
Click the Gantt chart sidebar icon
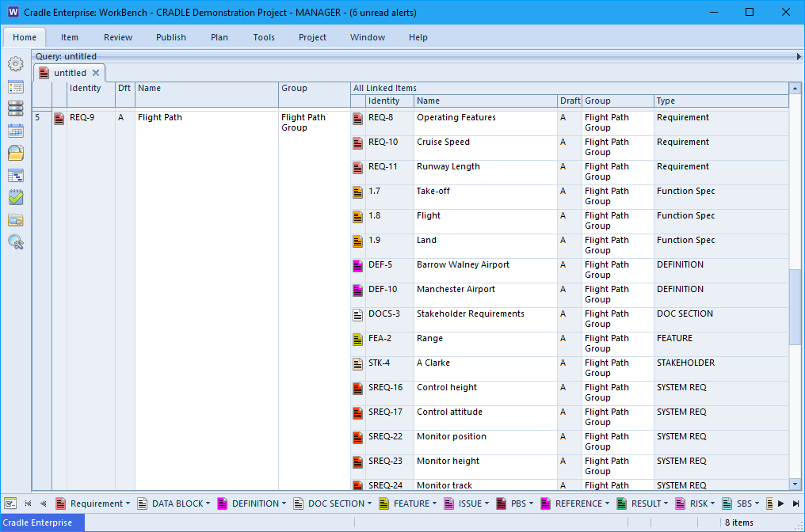(x=15, y=176)
